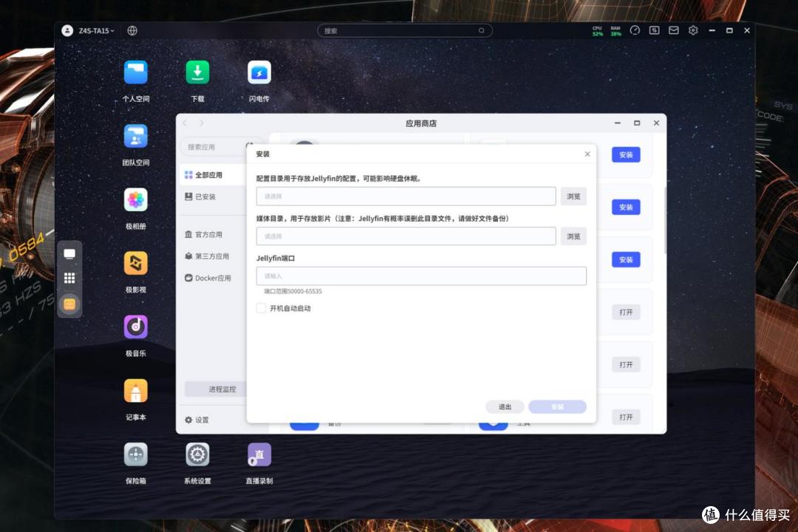Click 浏览 for the media directory
This screenshot has width=798, height=532.
(x=573, y=236)
